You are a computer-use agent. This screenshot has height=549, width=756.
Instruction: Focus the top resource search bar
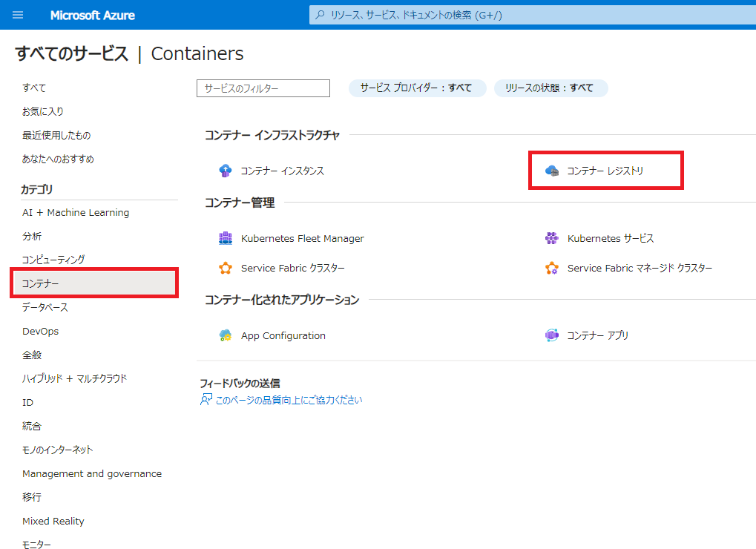[532, 15]
